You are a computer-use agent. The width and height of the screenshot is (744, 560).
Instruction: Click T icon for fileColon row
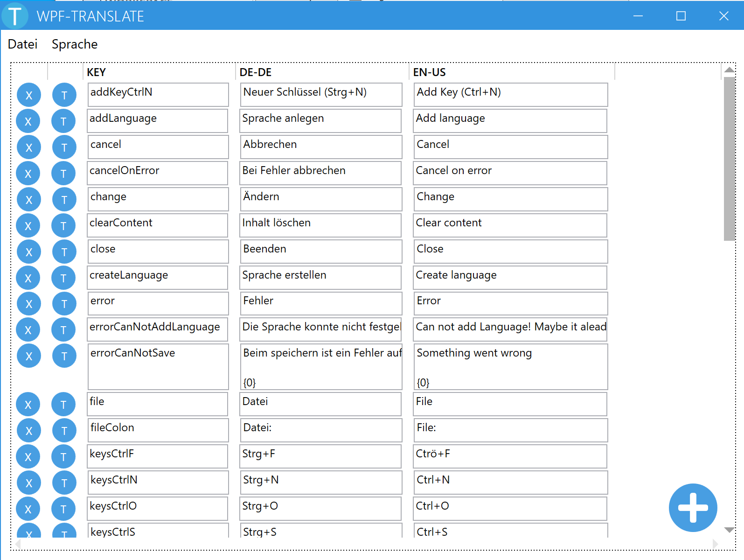[x=64, y=431]
